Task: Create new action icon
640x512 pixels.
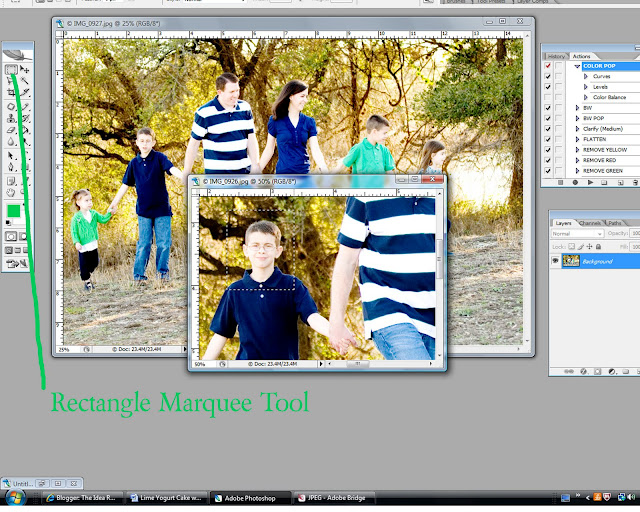Action: pos(620,183)
